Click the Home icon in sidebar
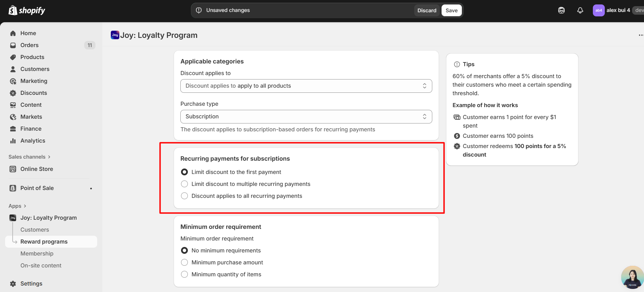Viewport: 644px width, 292px height. [x=13, y=33]
